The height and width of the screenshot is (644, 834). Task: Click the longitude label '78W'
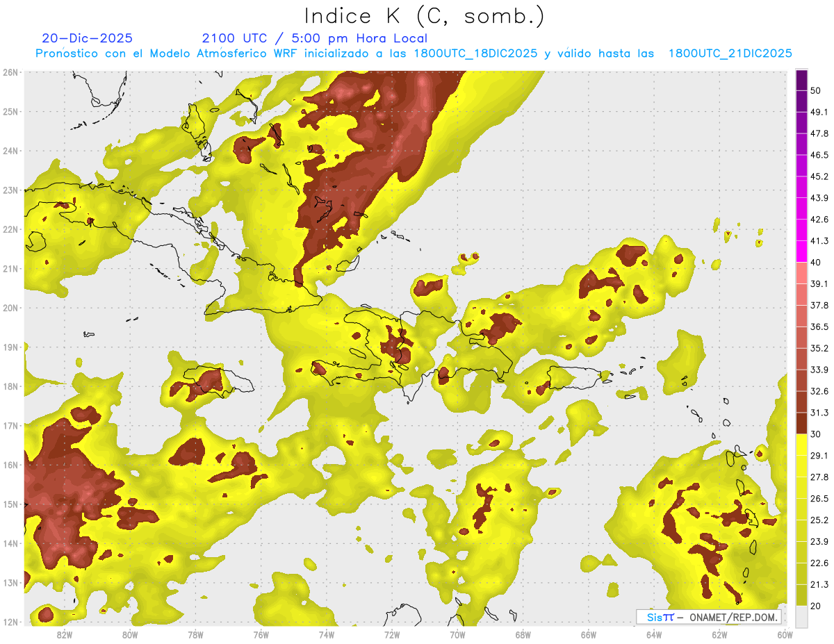pyautogui.click(x=195, y=634)
